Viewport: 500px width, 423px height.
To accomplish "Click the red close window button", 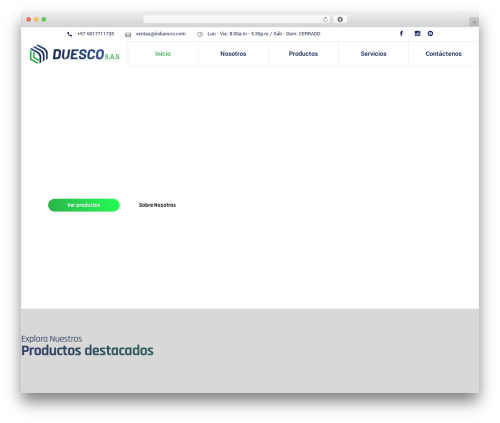I will [x=29, y=19].
